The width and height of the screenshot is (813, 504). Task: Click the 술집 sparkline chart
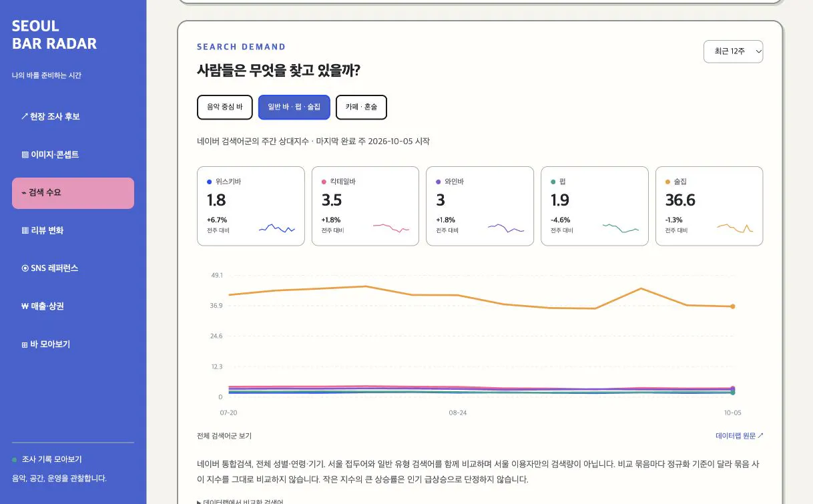click(x=735, y=228)
